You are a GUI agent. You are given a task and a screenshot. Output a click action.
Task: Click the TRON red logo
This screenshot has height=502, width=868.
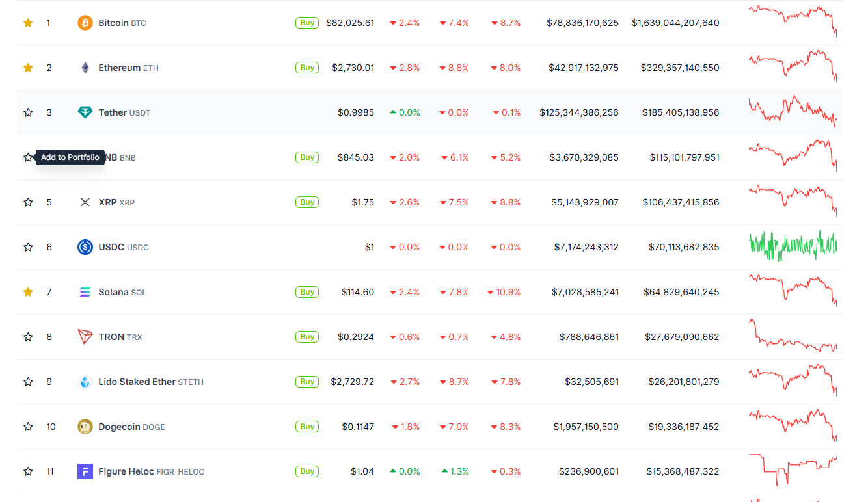click(85, 336)
